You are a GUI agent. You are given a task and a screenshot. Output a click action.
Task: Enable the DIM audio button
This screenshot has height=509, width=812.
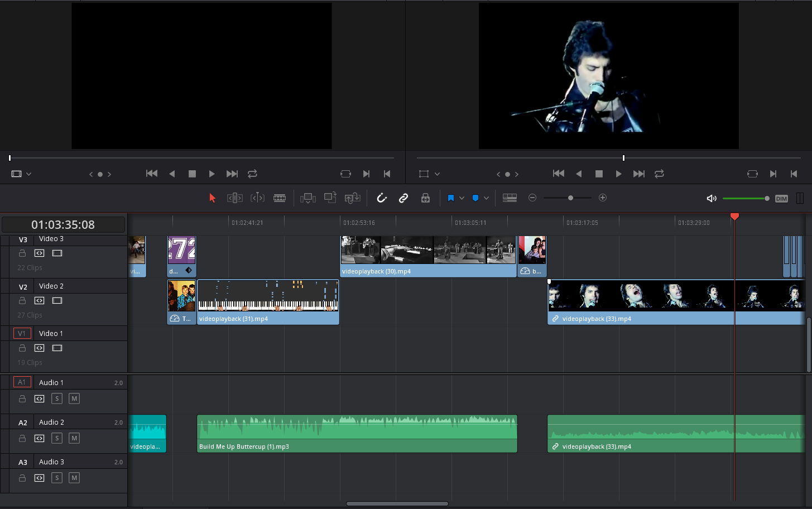pyautogui.click(x=781, y=198)
